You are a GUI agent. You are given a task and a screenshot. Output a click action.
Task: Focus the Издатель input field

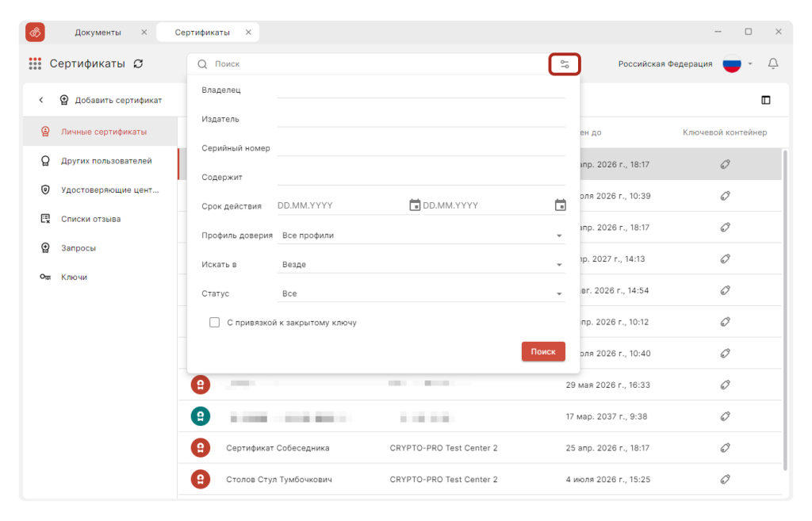click(x=421, y=119)
